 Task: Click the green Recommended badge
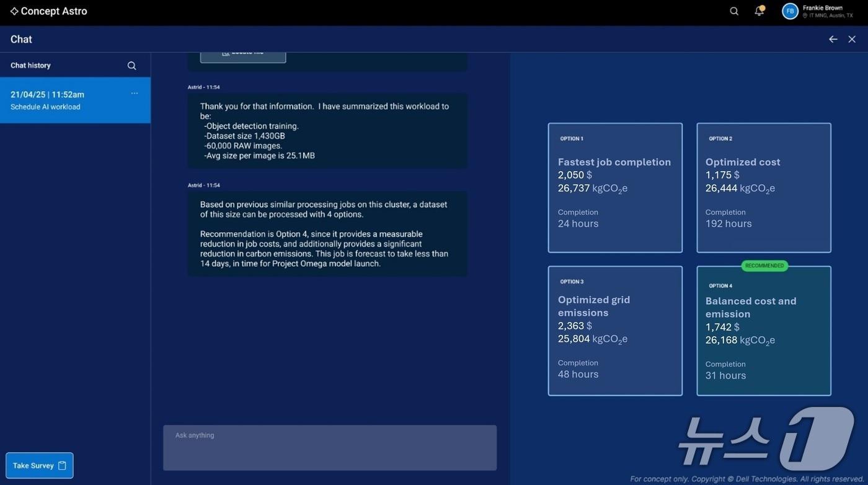coord(764,266)
